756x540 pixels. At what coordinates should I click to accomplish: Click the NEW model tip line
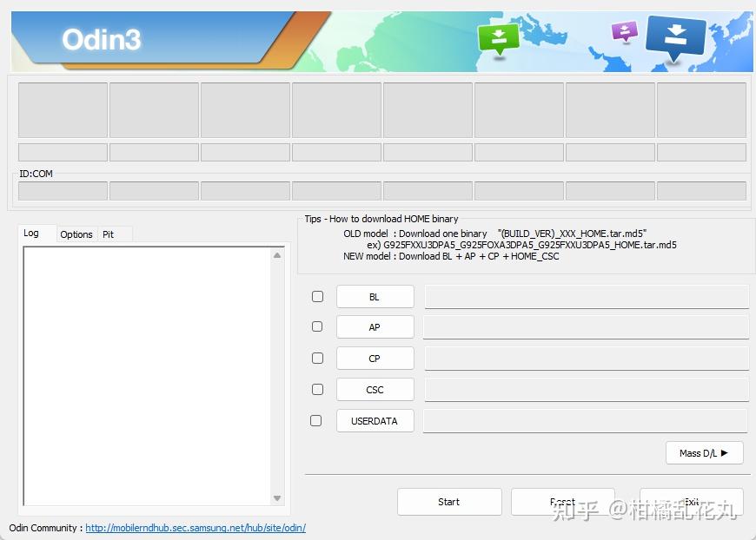point(451,256)
